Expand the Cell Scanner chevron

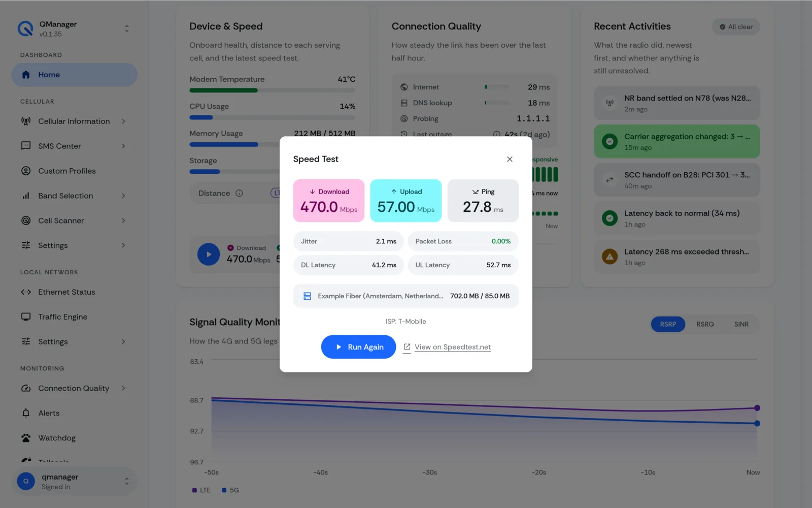click(x=123, y=220)
